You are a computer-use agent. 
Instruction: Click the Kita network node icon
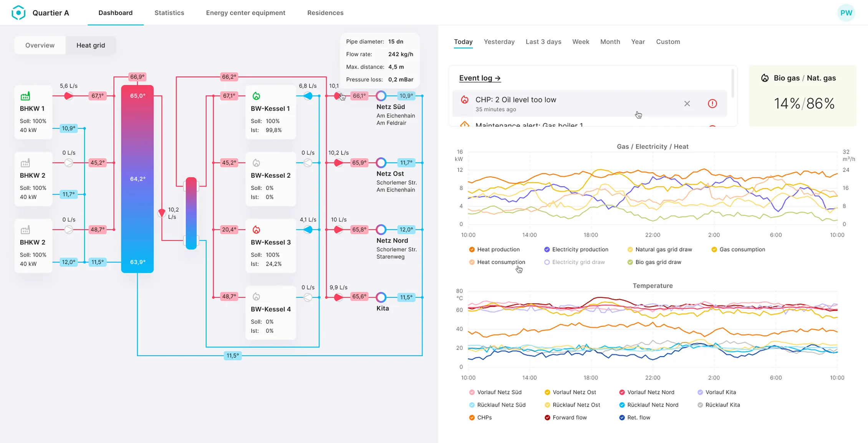click(381, 297)
